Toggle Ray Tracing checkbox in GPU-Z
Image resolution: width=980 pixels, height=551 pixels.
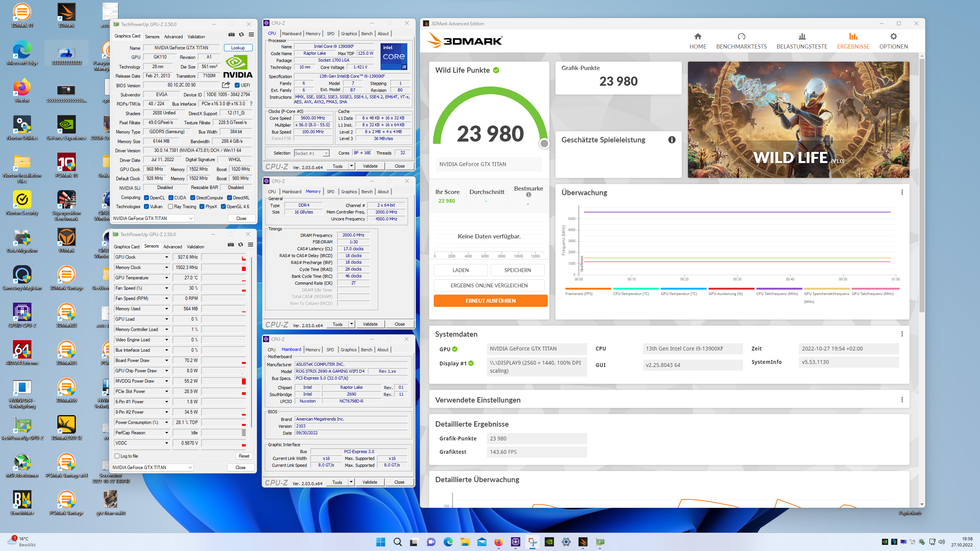coord(171,207)
